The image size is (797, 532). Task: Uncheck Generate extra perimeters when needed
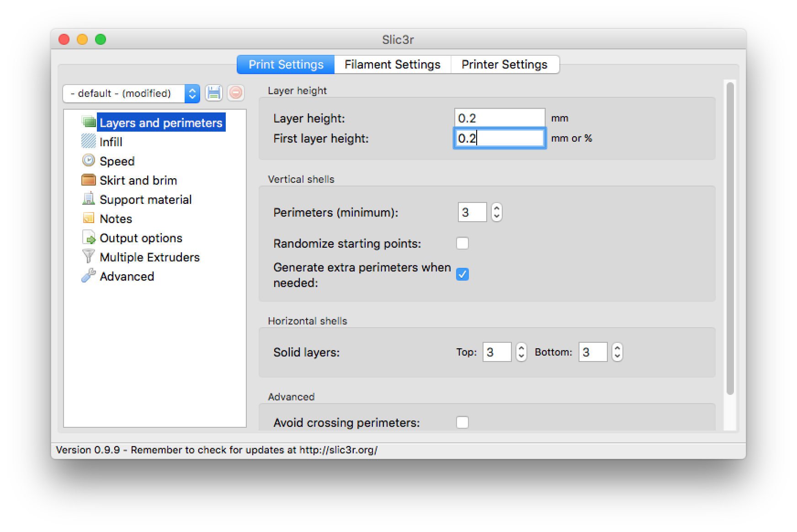[x=462, y=274]
